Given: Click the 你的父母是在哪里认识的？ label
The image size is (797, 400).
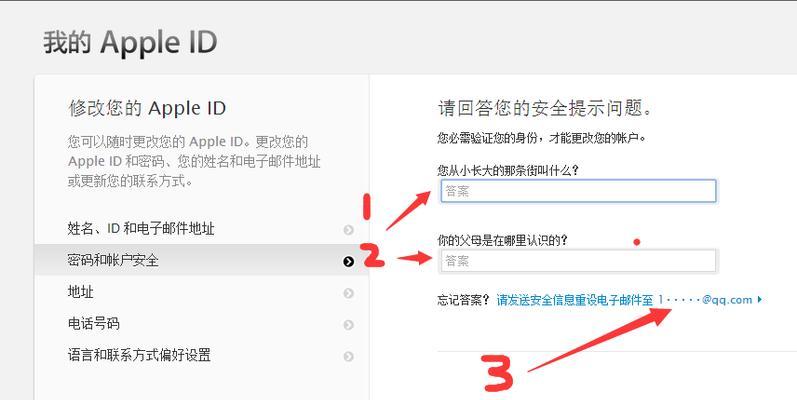Looking at the screenshot, I should click(x=502, y=240).
